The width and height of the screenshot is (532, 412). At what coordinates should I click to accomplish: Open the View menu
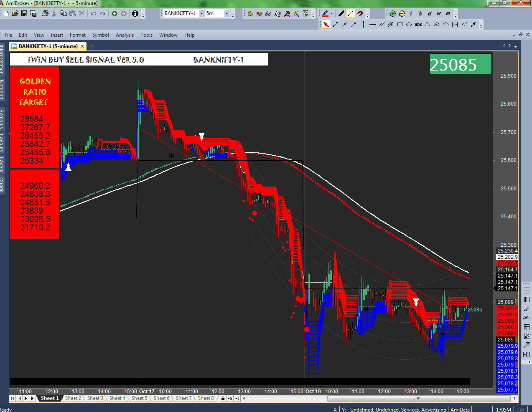point(39,35)
